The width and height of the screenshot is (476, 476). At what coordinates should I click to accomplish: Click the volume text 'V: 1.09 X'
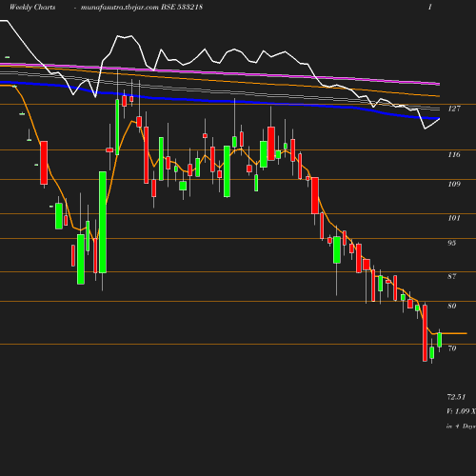click(461, 411)
